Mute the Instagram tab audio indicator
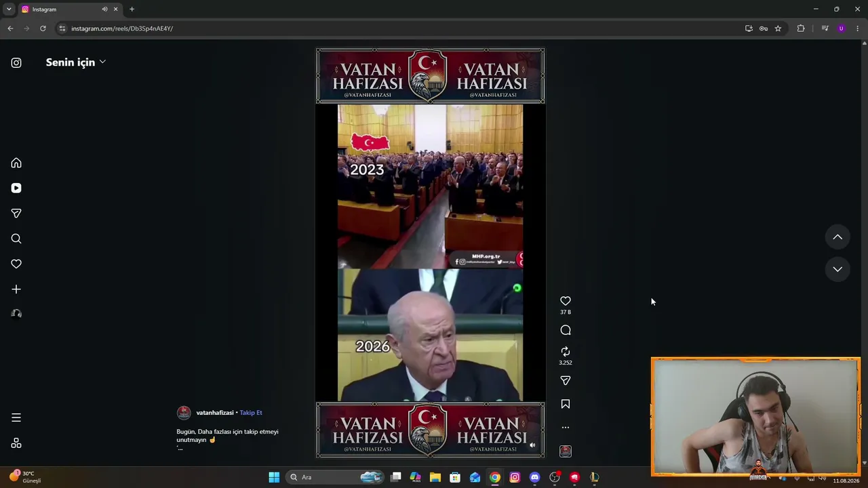The image size is (868, 488). pos(104,9)
